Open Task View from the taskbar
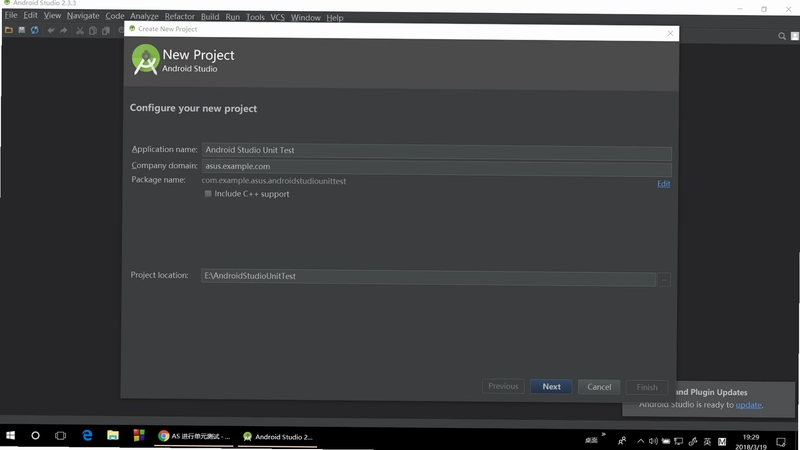 point(60,436)
